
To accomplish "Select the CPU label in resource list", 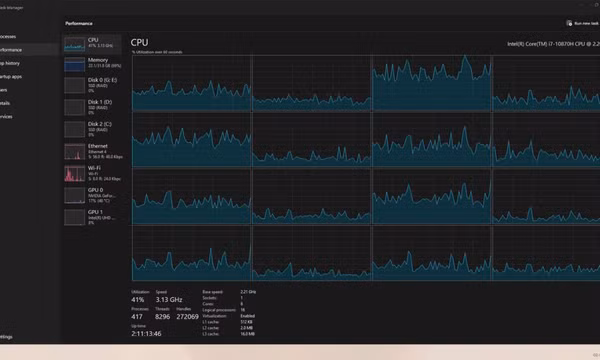I will pyautogui.click(x=93, y=40).
